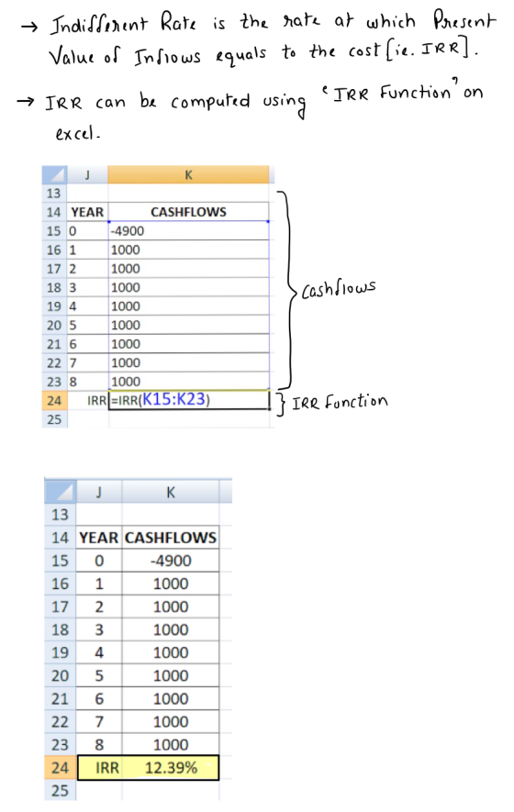Click 1000 in row 16 of formula spreadsheet

[x=188, y=250]
